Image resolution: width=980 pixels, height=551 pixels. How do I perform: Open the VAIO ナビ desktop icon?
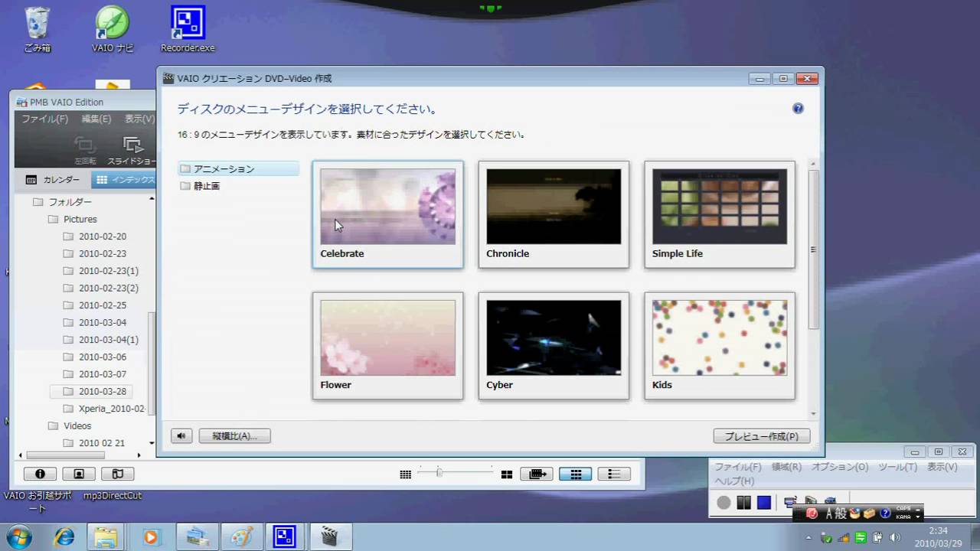pyautogui.click(x=113, y=31)
